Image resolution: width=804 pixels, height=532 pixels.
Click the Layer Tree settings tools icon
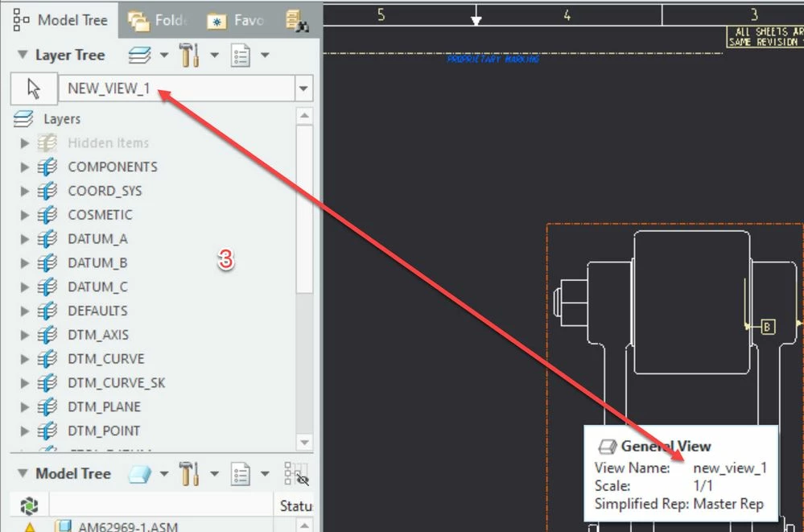click(189, 55)
